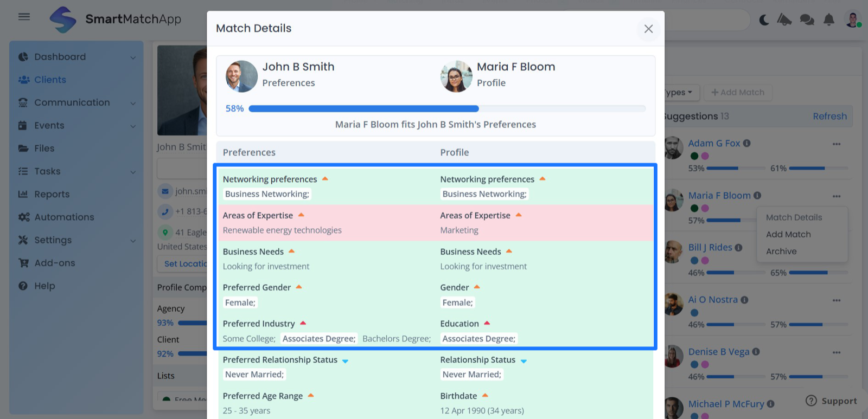
Task: Open options menu for Maria F Bloom
Action: (x=837, y=196)
